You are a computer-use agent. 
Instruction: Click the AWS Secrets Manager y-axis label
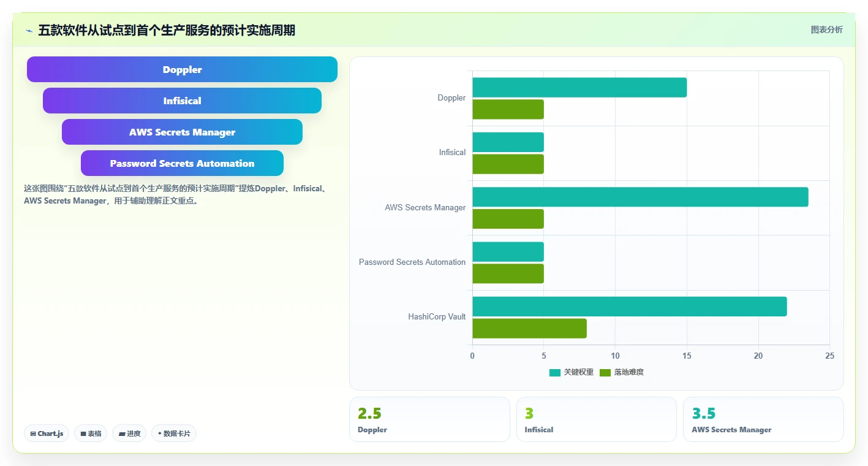pos(425,208)
